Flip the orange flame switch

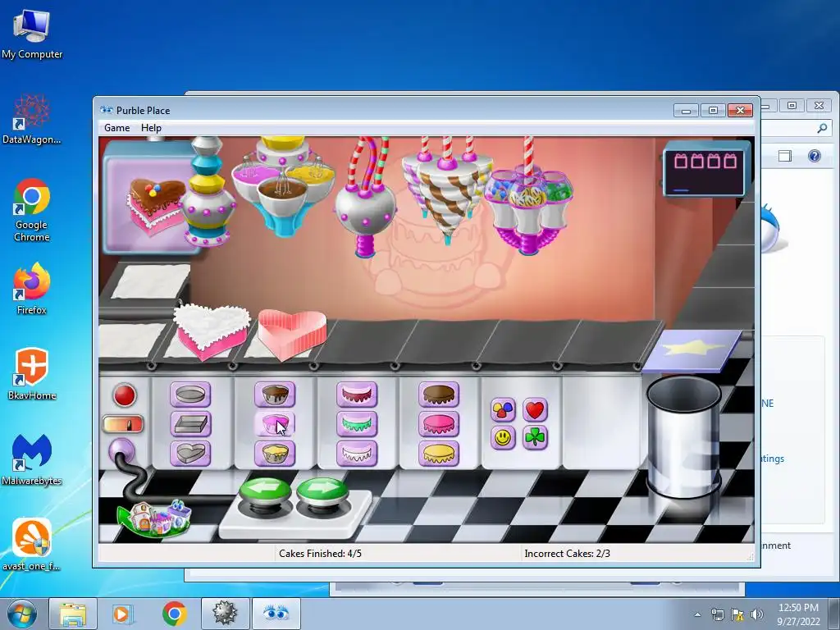tap(123, 424)
